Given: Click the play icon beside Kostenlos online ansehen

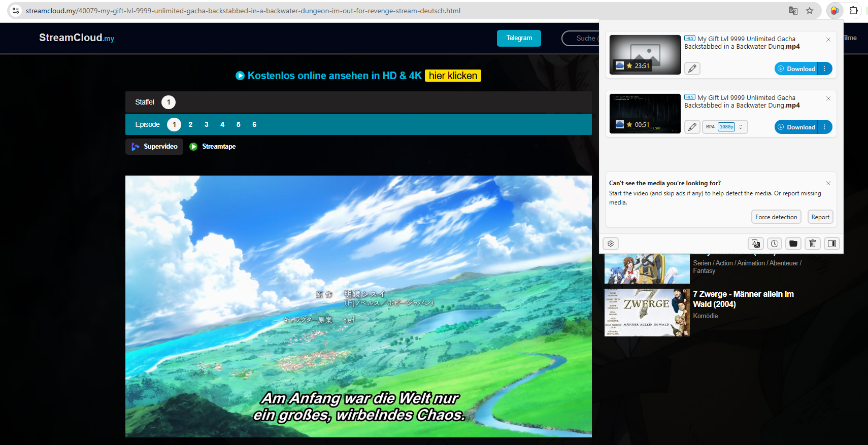Looking at the screenshot, I should pos(240,76).
